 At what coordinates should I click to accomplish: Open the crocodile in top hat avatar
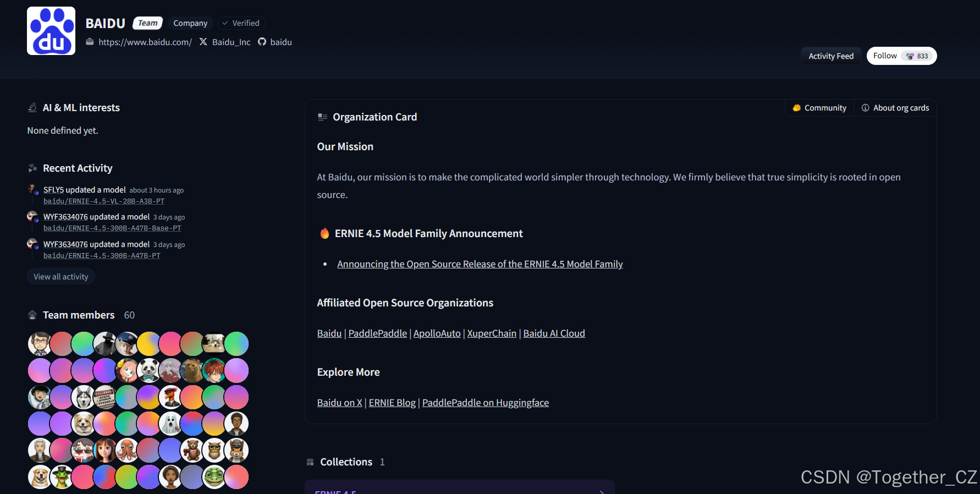click(62, 477)
